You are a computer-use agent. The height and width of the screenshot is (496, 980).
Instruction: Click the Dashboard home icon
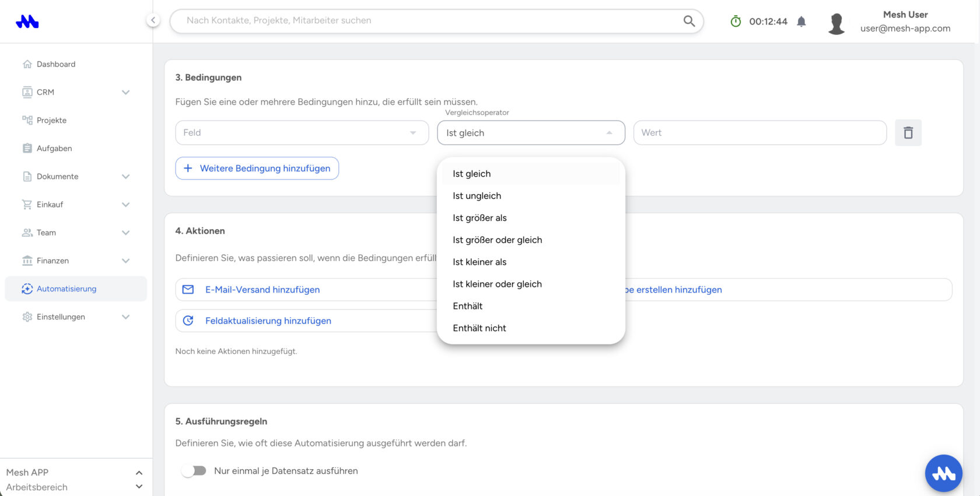[27, 64]
